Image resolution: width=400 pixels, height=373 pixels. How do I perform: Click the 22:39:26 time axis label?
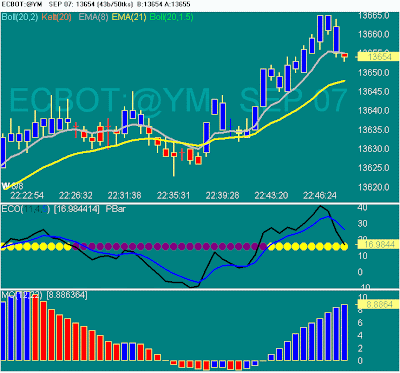click(222, 195)
